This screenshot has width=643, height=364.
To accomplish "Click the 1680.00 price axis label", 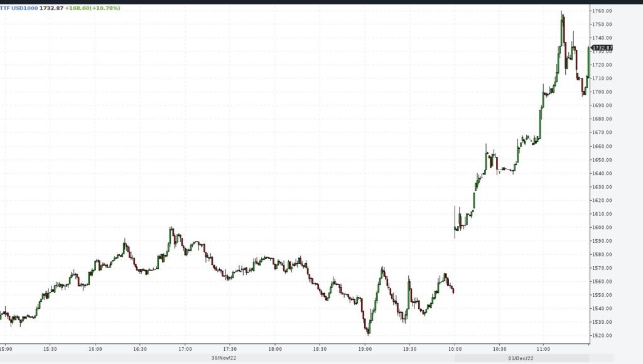I will 602,119.
